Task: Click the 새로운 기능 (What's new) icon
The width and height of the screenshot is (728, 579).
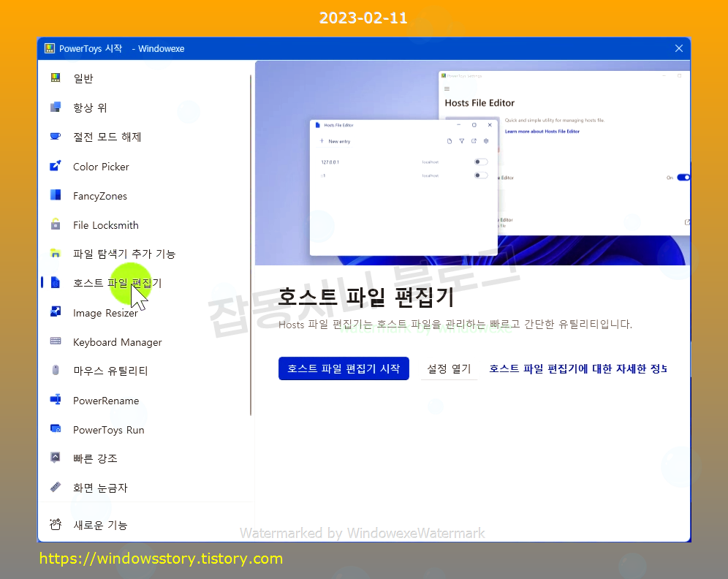Action: 56,525
